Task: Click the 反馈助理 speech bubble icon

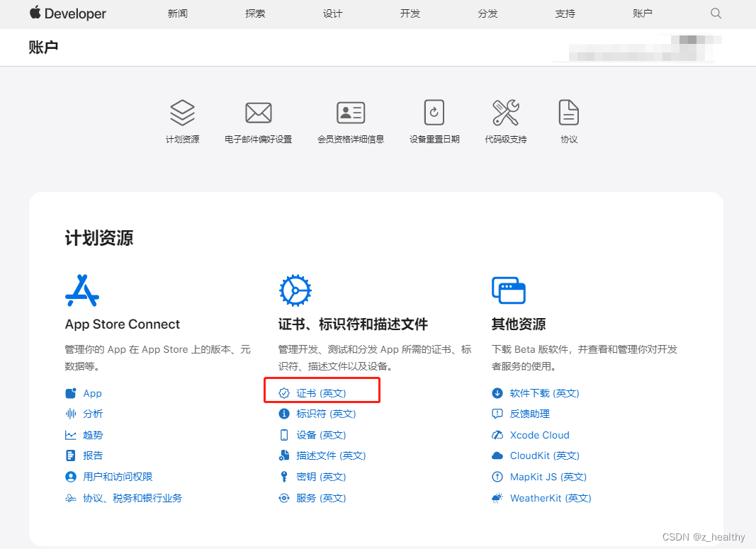Action: click(497, 414)
